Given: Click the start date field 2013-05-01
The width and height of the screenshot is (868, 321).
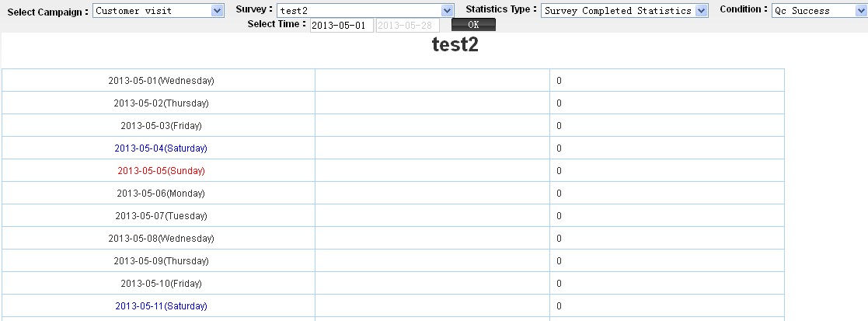Looking at the screenshot, I should coord(341,26).
